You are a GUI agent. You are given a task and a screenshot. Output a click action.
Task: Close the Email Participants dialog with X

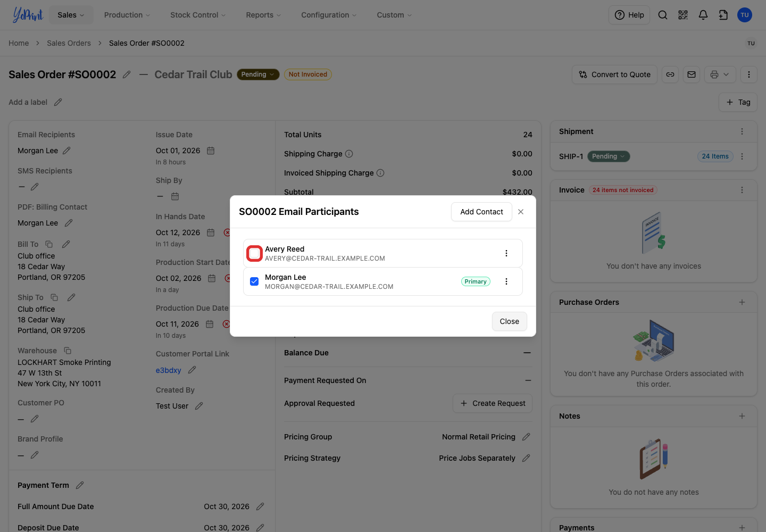click(x=521, y=212)
